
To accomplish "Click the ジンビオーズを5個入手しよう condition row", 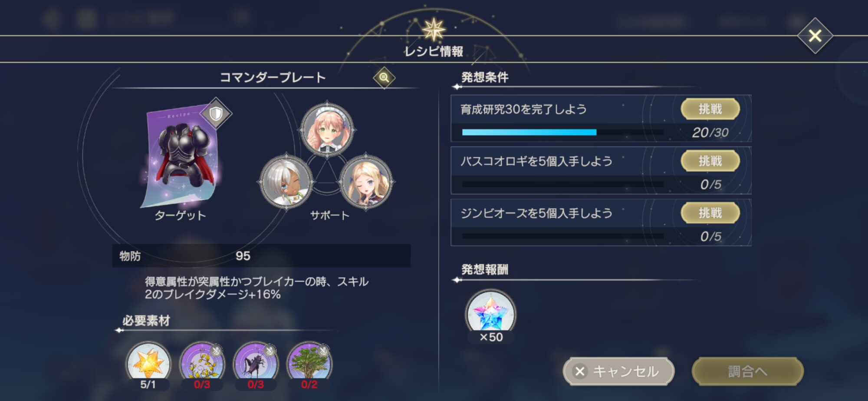I will pyautogui.click(x=601, y=222).
